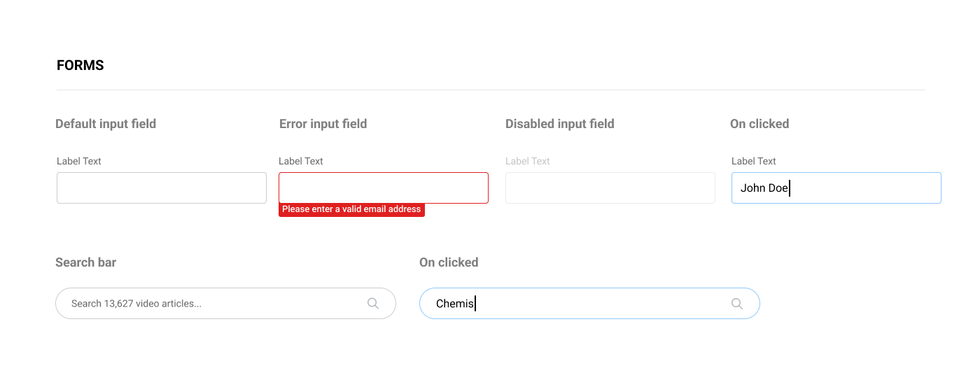
Task: Click the 'On clicked' heading above the Chemis search
Action: tap(449, 262)
